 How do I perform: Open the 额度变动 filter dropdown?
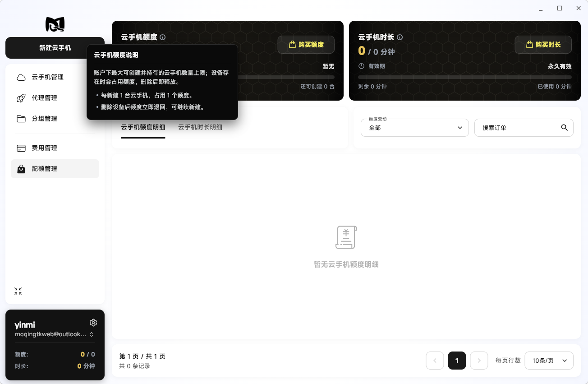click(415, 128)
